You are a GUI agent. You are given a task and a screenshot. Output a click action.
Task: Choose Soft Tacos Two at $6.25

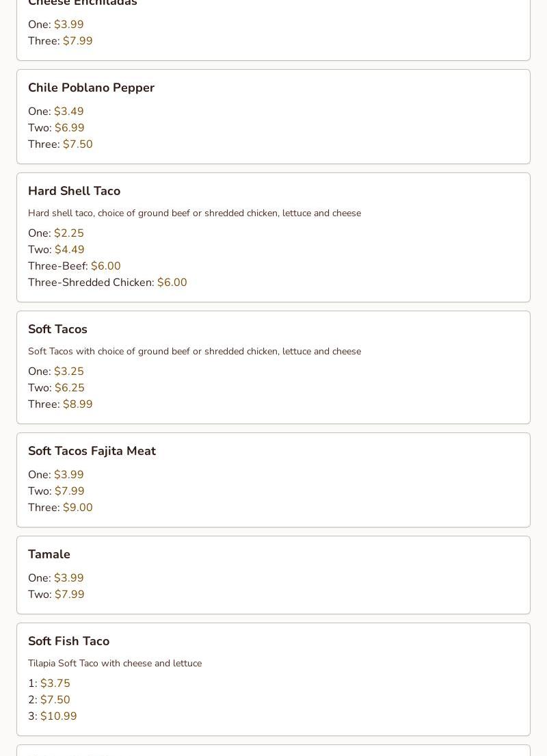pyautogui.click(x=56, y=388)
